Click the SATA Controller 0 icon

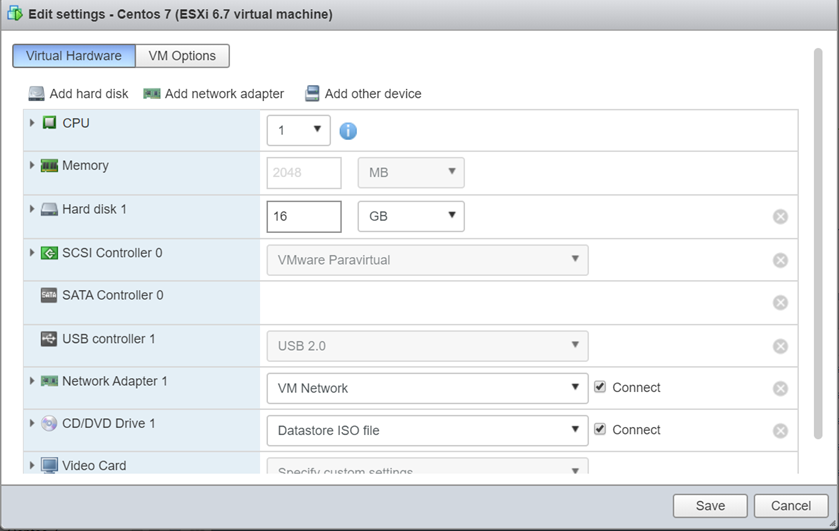coord(49,295)
